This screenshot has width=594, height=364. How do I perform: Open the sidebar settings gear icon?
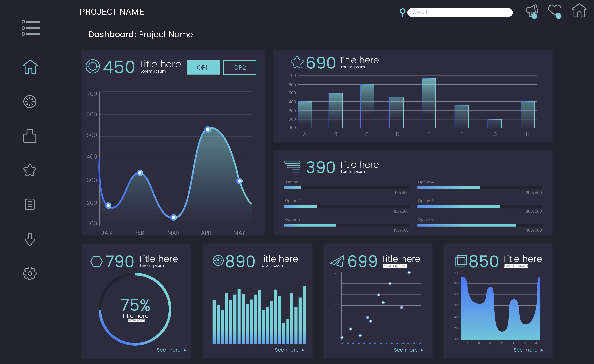[x=30, y=273]
